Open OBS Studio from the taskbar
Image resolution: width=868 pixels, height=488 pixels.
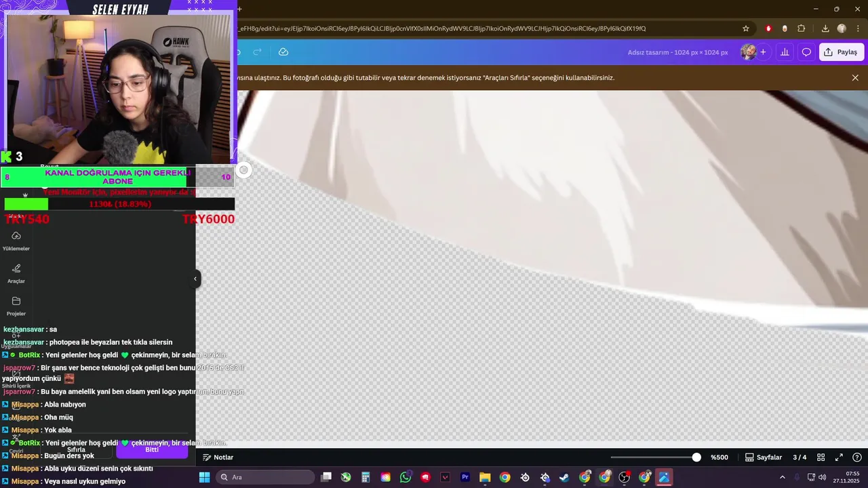(625, 477)
